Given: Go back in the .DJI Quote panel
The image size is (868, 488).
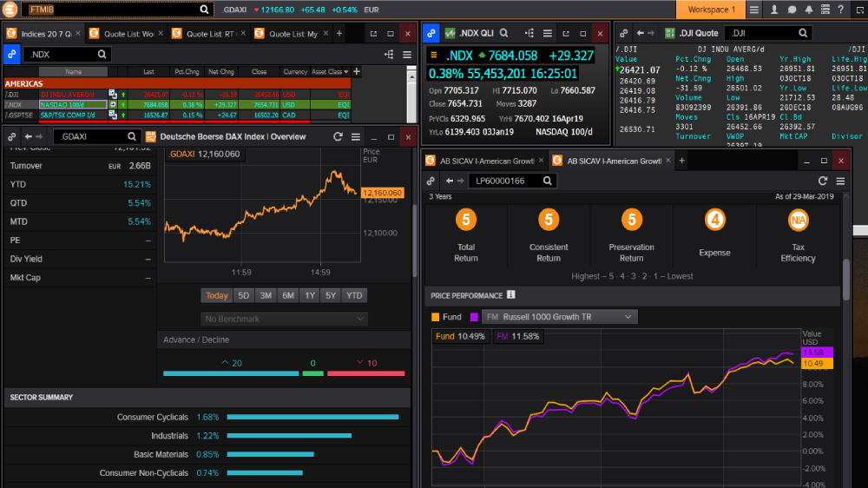Looking at the screenshot, I should (x=640, y=33).
